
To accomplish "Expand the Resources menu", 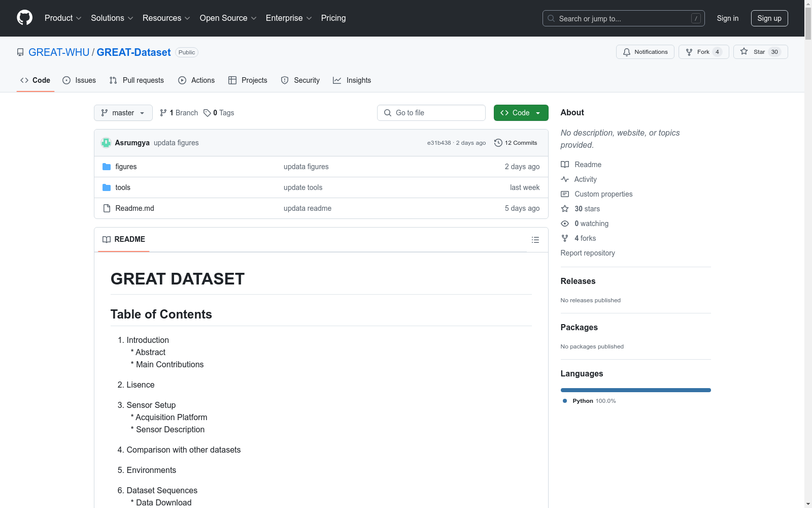I will (166, 18).
